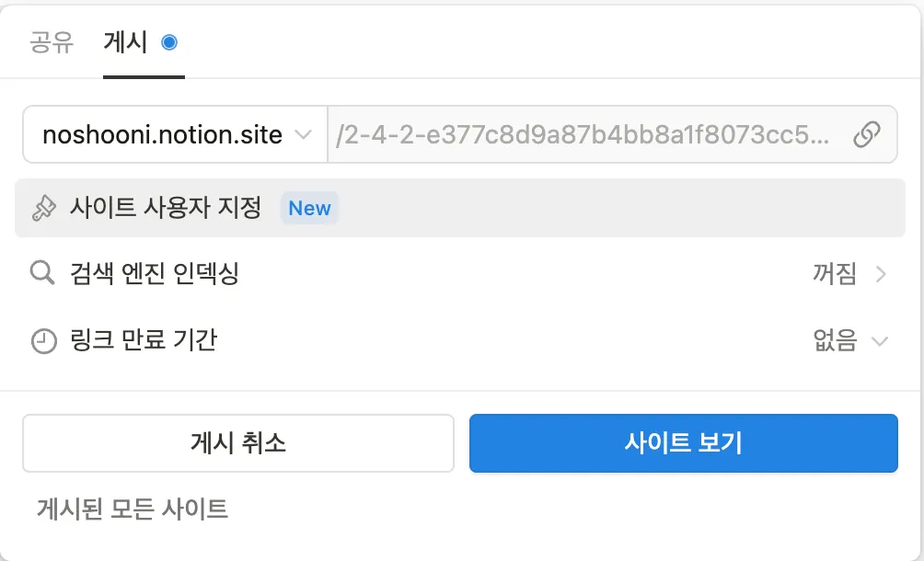924x561 pixels.
Task: Click the copy link chain icon
Action: point(867,135)
